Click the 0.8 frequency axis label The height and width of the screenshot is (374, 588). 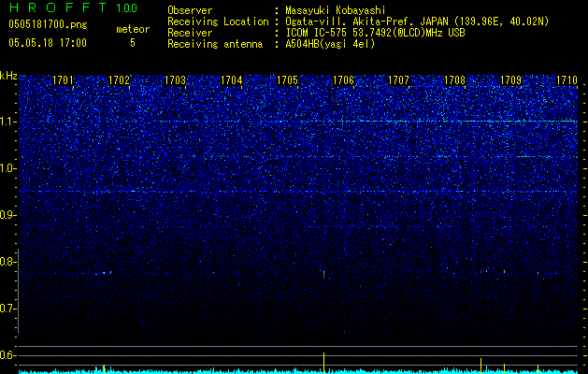click(8, 262)
